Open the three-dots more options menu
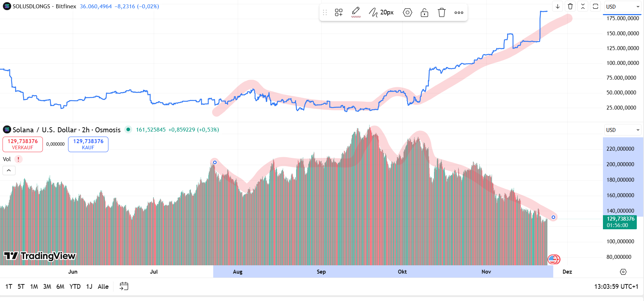 tap(459, 13)
